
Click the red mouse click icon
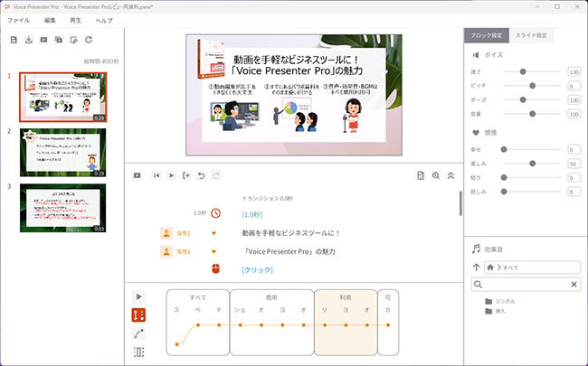pyautogui.click(x=215, y=268)
